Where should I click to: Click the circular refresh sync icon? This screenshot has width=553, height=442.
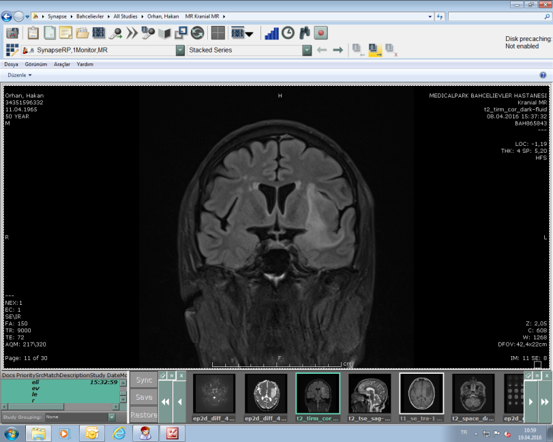click(198, 33)
